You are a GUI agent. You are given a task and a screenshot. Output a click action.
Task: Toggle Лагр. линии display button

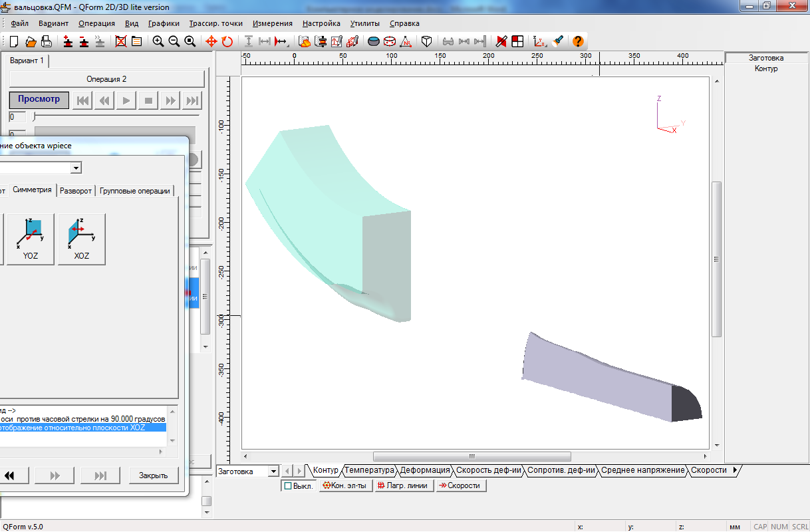click(404, 485)
